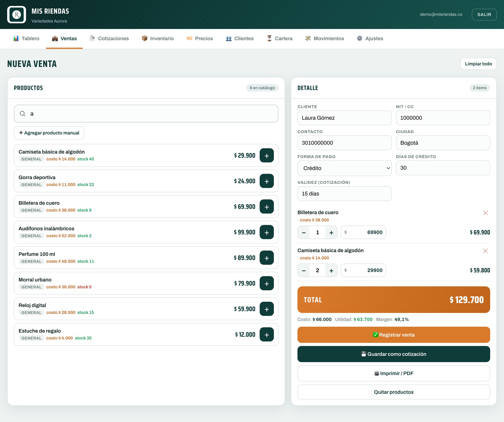This screenshot has height=422, width=504.
Task: Decrease quantity of Camiseta básica de algodón
Action: 304,270
